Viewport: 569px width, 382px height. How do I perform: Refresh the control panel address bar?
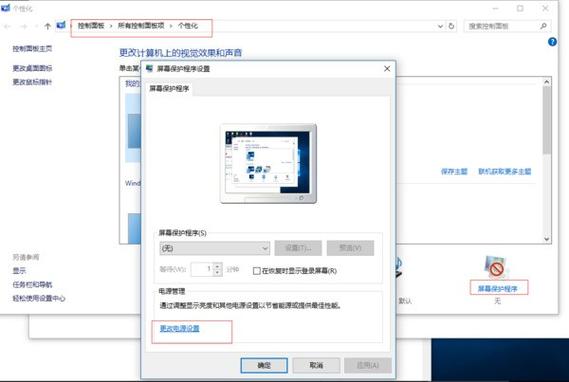[x=451, y=26]
